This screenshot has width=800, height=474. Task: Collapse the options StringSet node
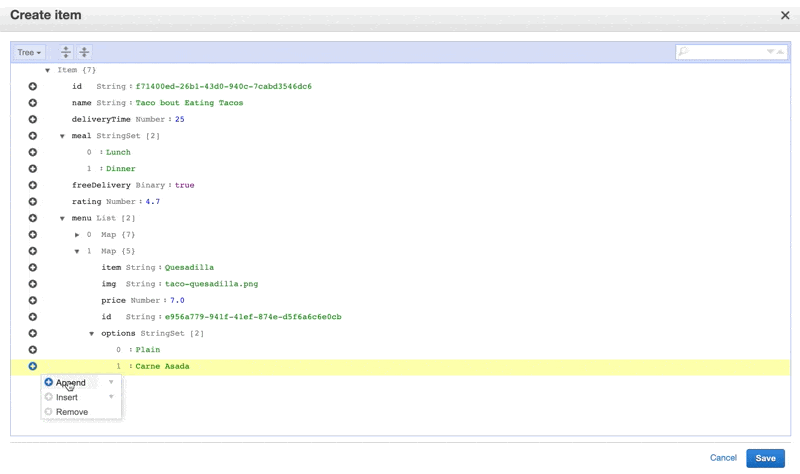[92, 334]
